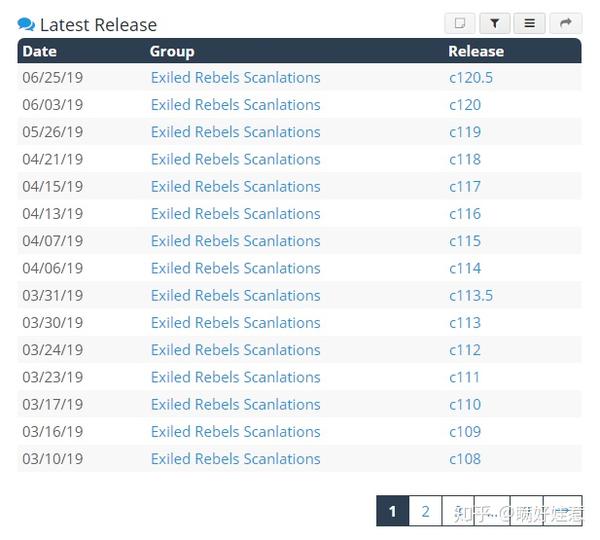Open chapter c120 release link
The width and height of the screenshot is (600, 540).
[x=465, y=105]
